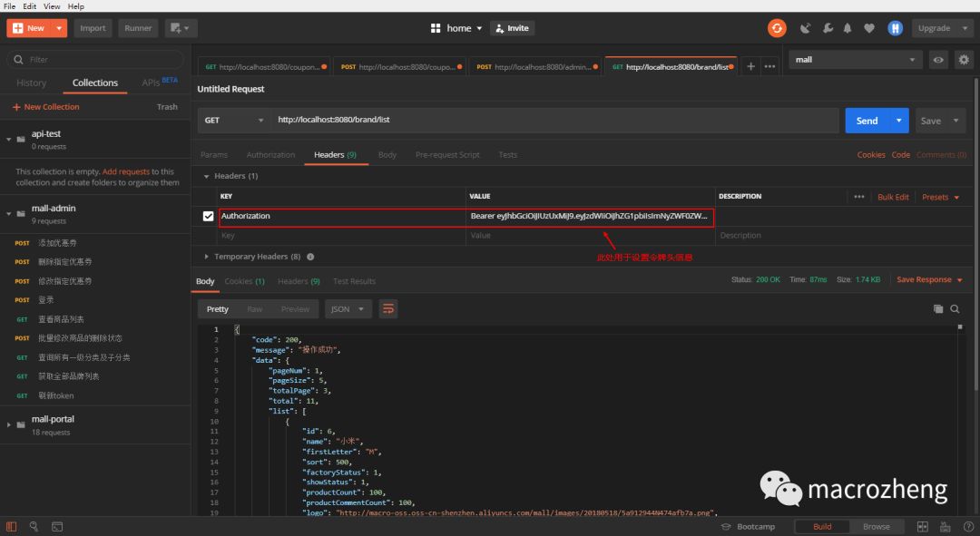Expand Temporary Headers (8) section
Screen dimensions: 980x536
click(x=206, y=257)
